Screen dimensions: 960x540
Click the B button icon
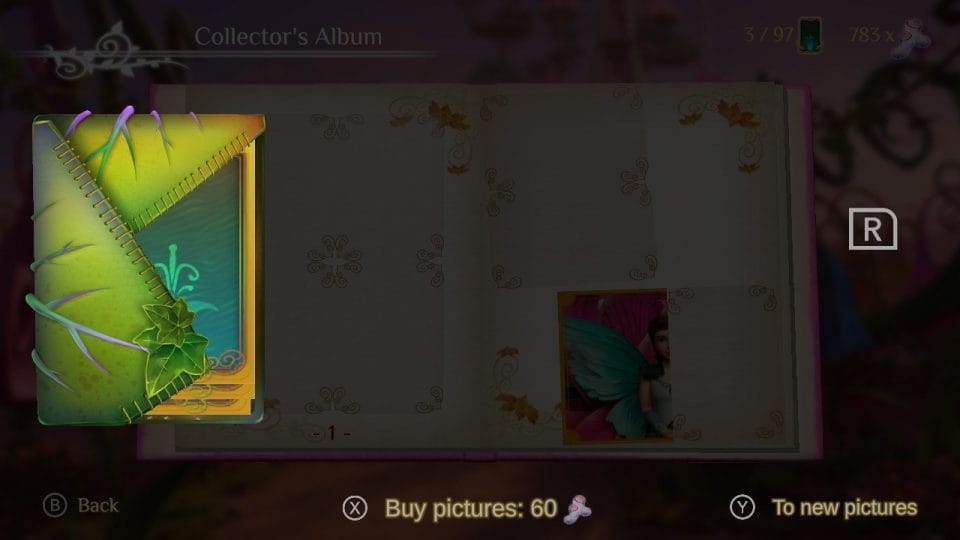(54, 506)
